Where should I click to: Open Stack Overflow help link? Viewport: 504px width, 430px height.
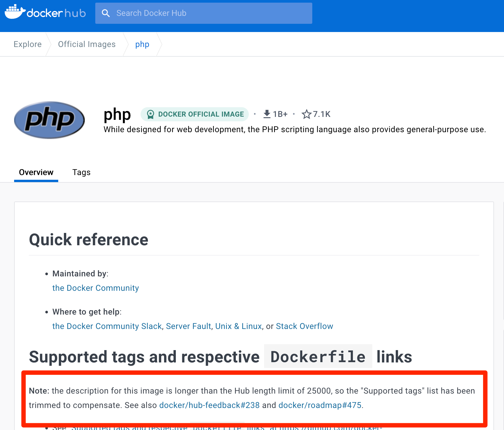(x=304, y=326)
